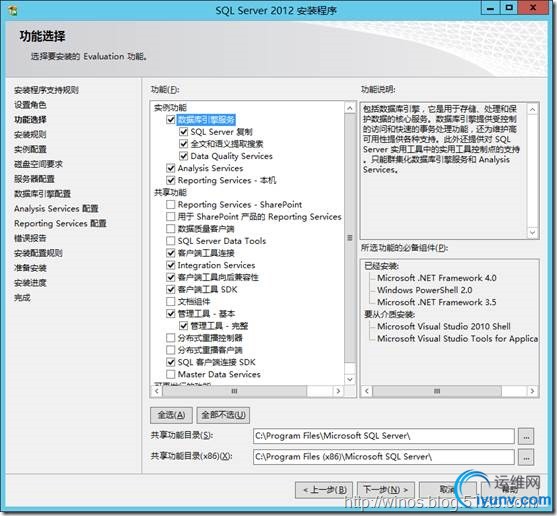
Task: Toggle the 数据库引擎服务 checkbox
Action: pyautogui.click(x=171, y=120)
